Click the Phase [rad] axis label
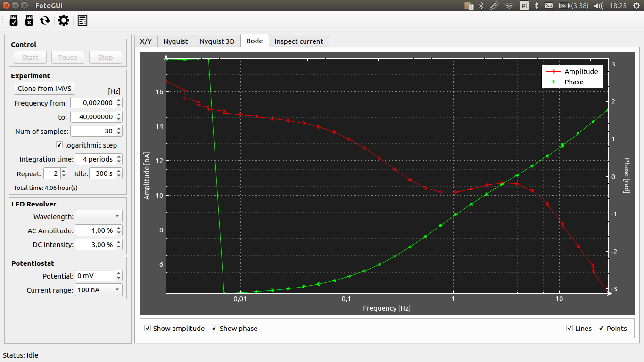644x362 pixels. [x=627, y=175]
